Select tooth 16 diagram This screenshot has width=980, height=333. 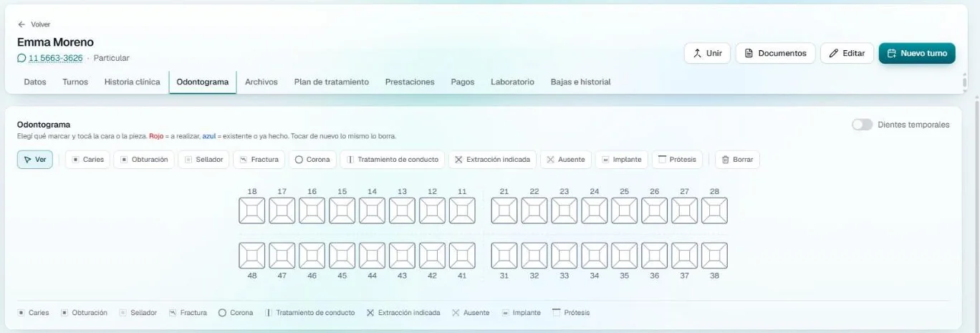click(x=312, y=211)
